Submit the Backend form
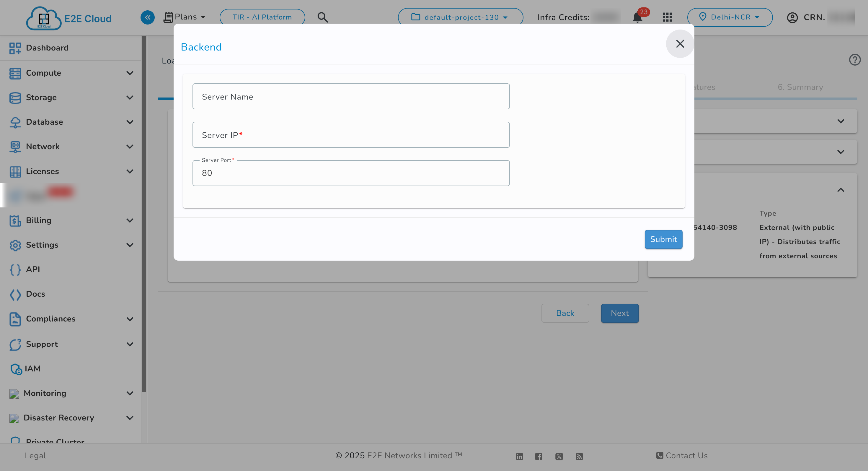 (663, 239)
